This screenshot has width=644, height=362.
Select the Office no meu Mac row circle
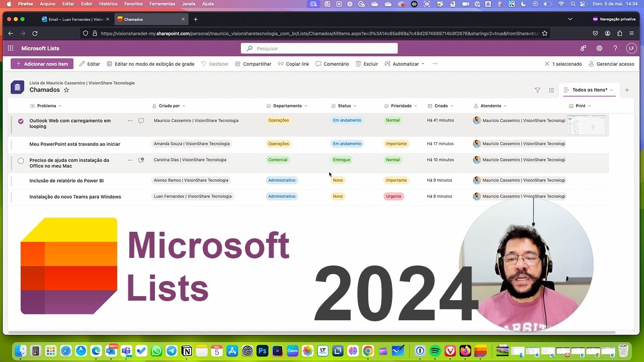pos(21,161)
